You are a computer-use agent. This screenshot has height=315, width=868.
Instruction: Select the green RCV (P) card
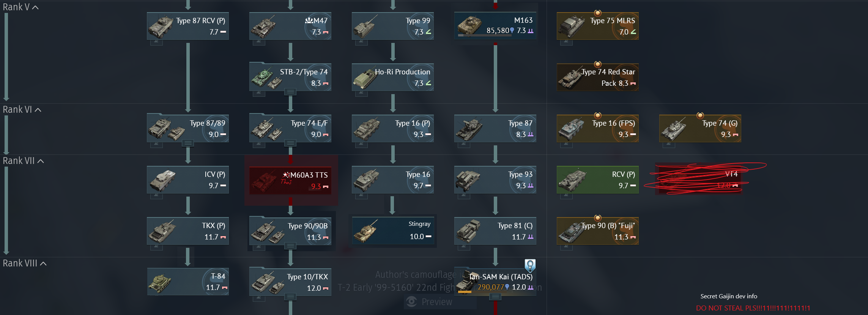point(598,180)
